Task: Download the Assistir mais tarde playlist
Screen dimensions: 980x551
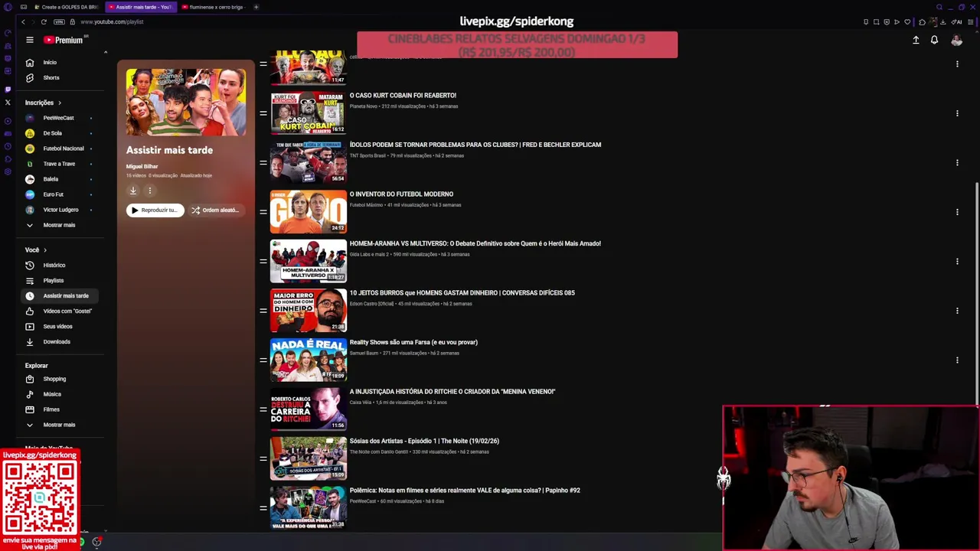Action: pyautogui.click(x=132, y=191)
